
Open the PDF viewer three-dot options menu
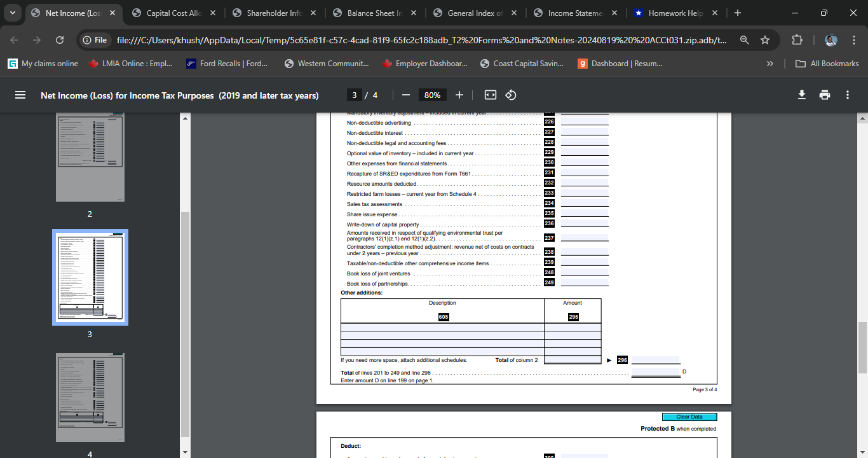click(847, 94)
